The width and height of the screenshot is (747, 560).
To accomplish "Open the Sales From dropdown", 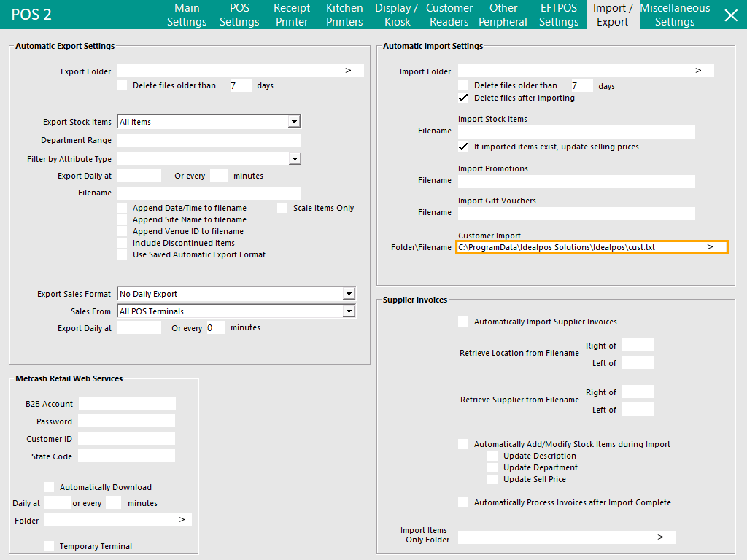I will 348,311.
